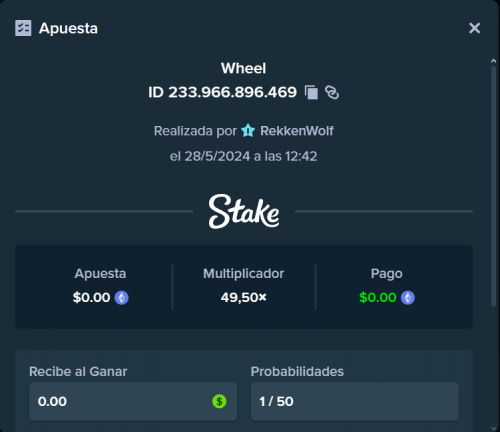Click the bet date 28/5/2024 text
Viewport: 500px width, 432px height.
[x=217, y=156]
